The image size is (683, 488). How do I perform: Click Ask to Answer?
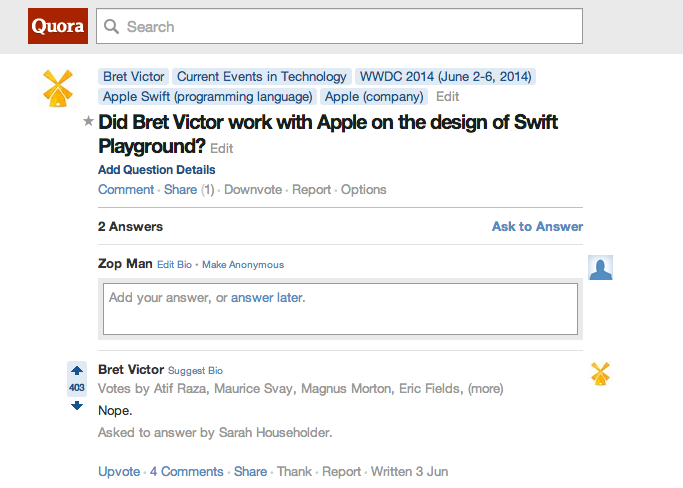[537, 227]
